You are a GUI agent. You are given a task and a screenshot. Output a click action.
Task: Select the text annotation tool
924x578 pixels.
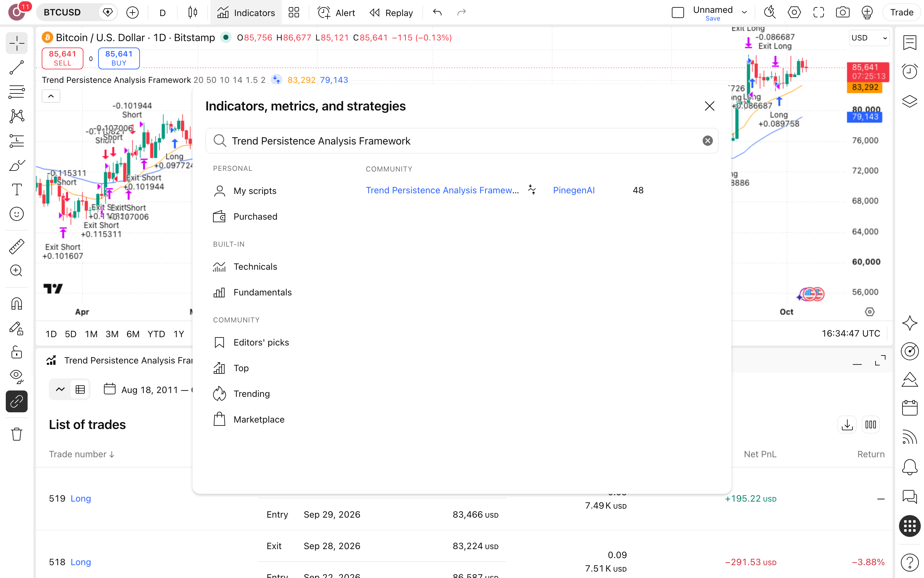(16, 189)
